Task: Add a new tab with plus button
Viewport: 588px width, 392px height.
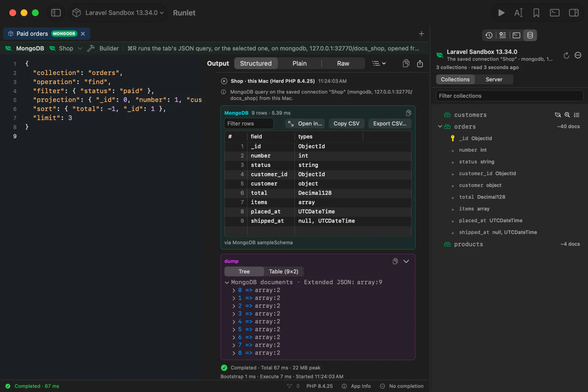Action: point(422,34)
